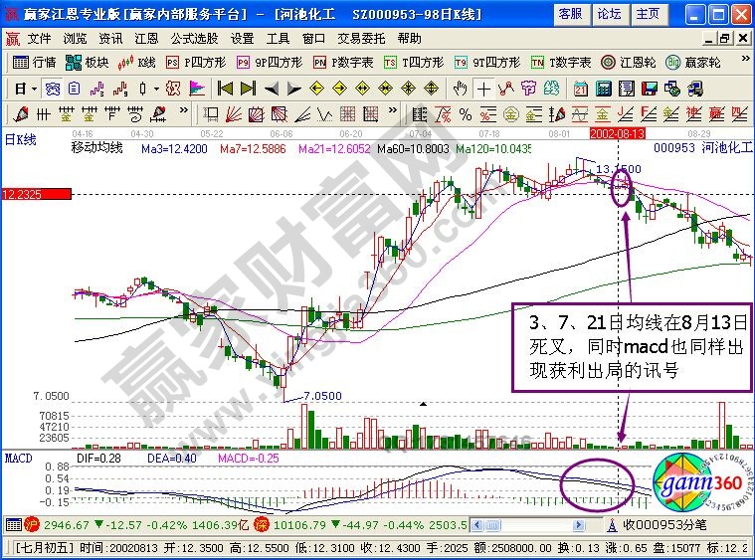Expand the candlestick type dropdown arrow
This screenshot has height=560, width=755.
[155, 88]
